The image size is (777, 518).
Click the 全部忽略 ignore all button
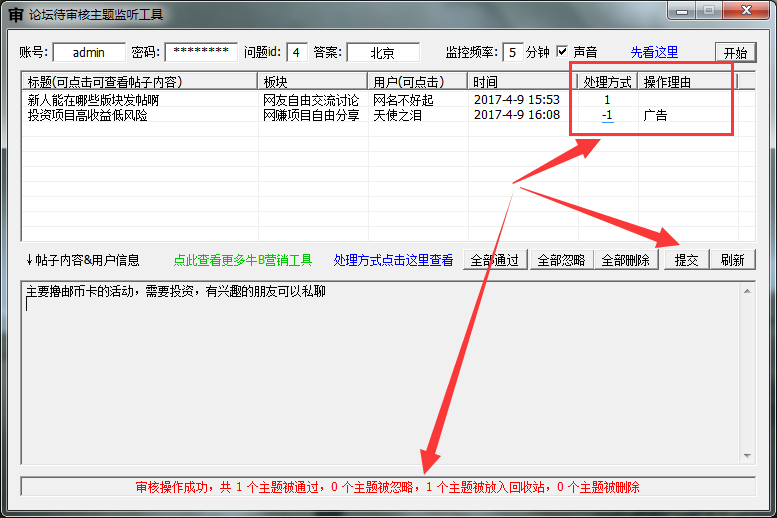[561, 260]
